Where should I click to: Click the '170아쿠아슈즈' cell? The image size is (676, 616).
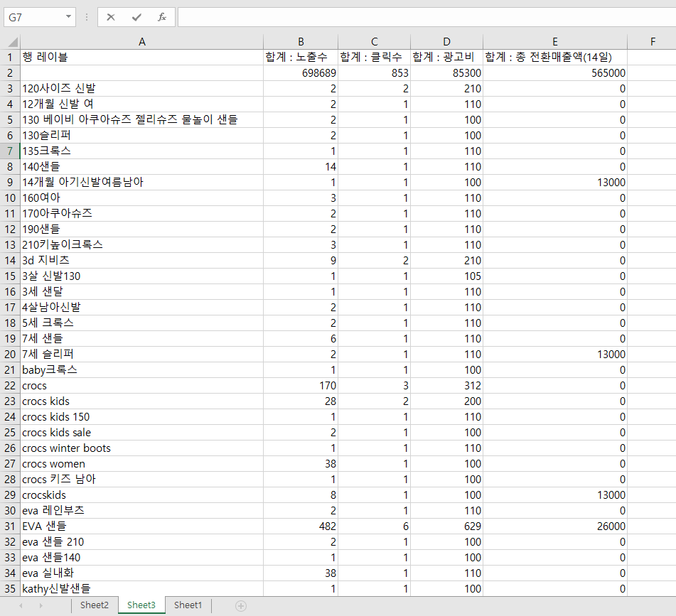[142, 214]
